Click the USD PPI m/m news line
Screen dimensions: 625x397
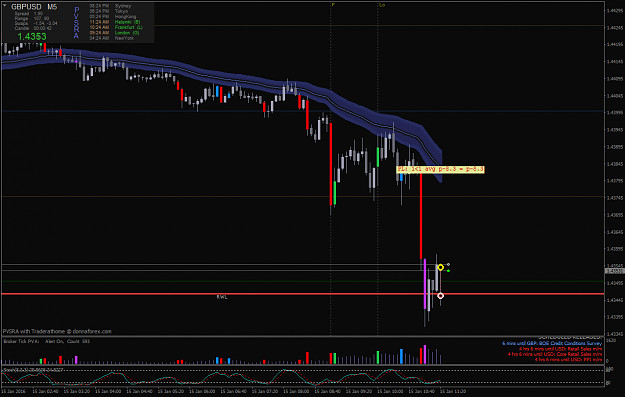568,360
